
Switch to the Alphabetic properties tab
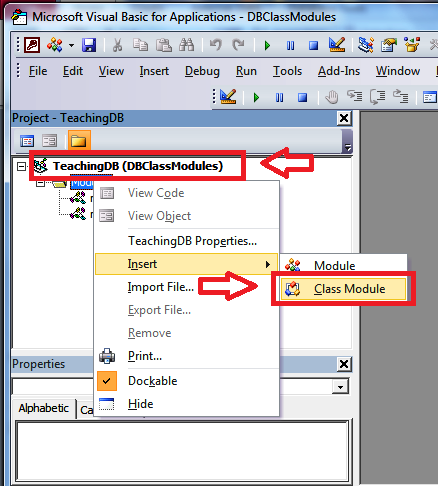pos(43,408)
